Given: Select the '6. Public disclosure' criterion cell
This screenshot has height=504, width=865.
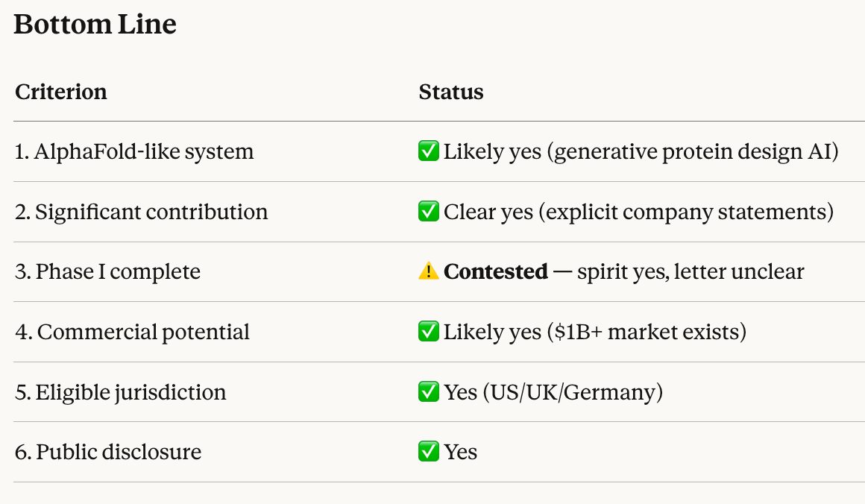Looking at the screenshot, I should (108, 452).
